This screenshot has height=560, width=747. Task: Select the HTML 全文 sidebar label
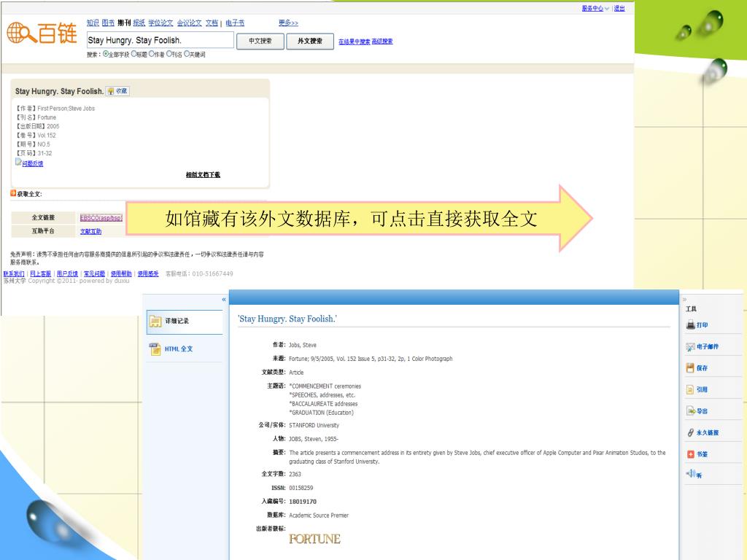pos(179,349)
